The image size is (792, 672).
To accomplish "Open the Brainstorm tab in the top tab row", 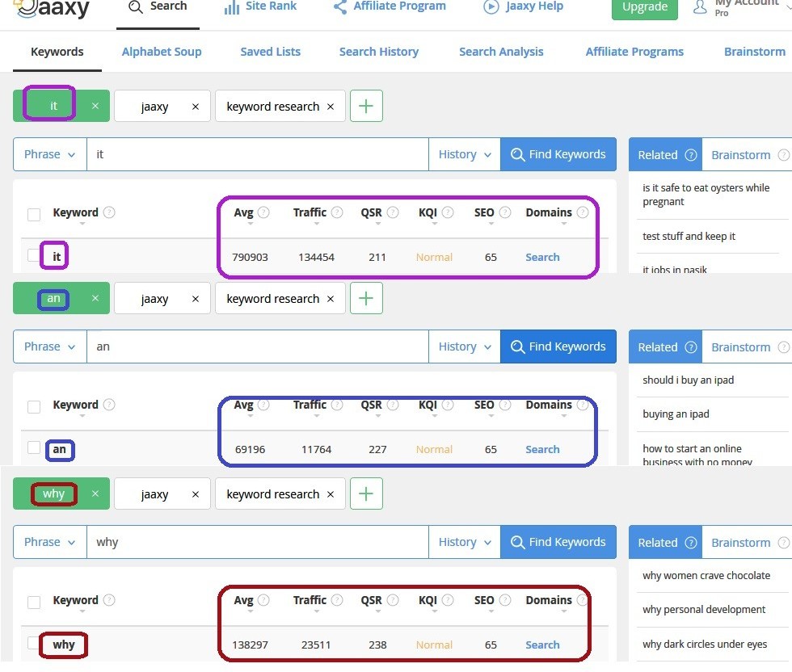I will [x=755, y=52].
